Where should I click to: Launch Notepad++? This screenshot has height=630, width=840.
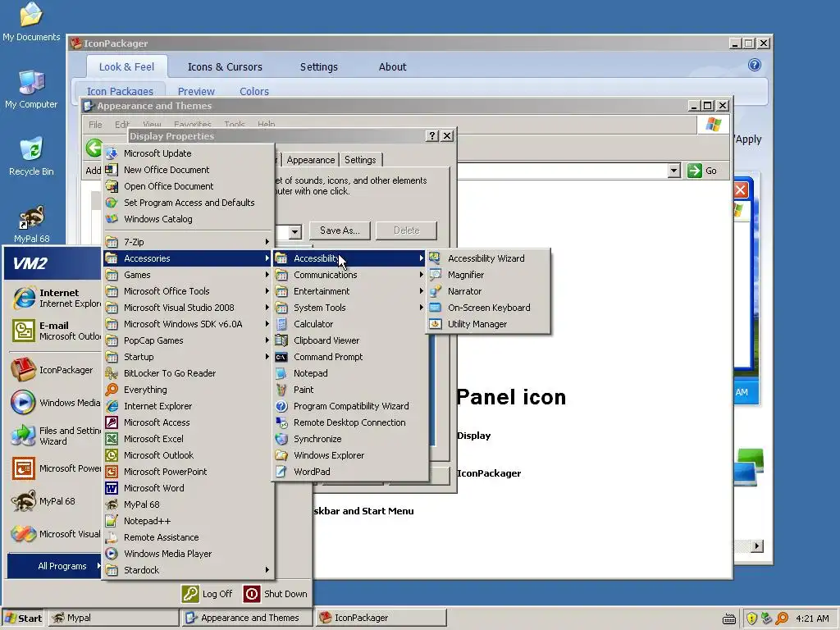pos(188,521)
